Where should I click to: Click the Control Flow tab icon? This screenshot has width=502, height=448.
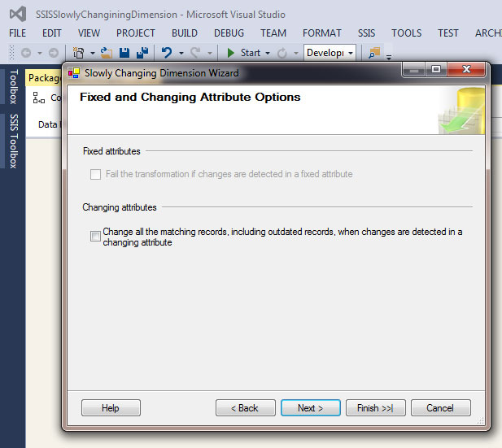(39, 98)
